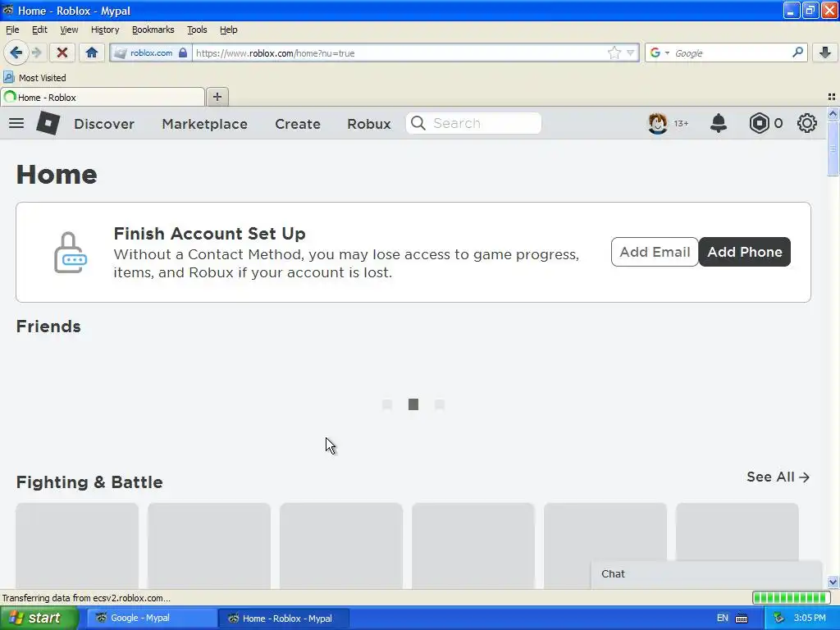Click the address bar URL field
This screenshot has width=840, height=630.
coord(399,52)
